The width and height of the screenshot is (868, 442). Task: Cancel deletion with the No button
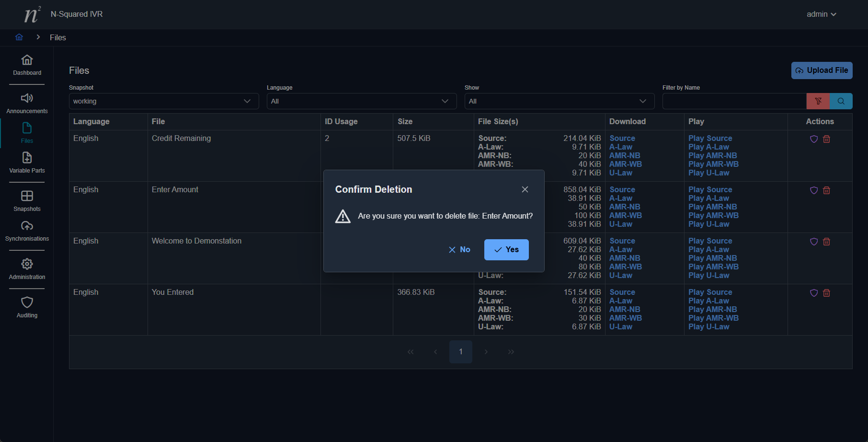coord(459,250)
